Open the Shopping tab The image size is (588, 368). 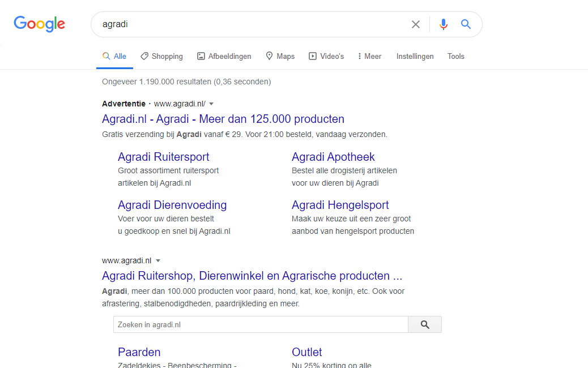click(x=161, y=56)
